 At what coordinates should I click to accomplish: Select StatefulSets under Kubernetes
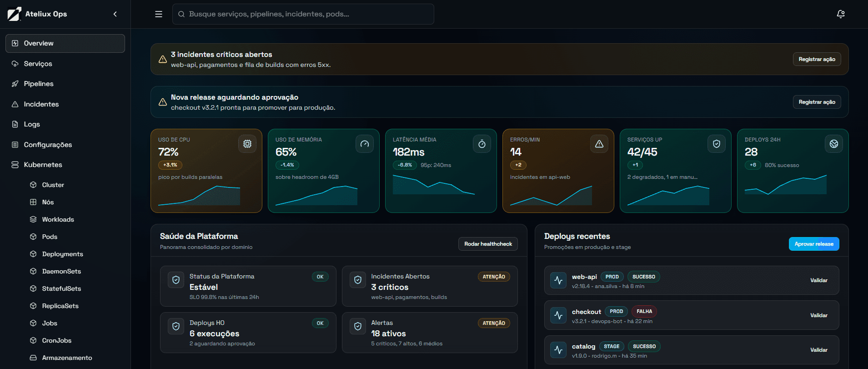tap(74, 288)
